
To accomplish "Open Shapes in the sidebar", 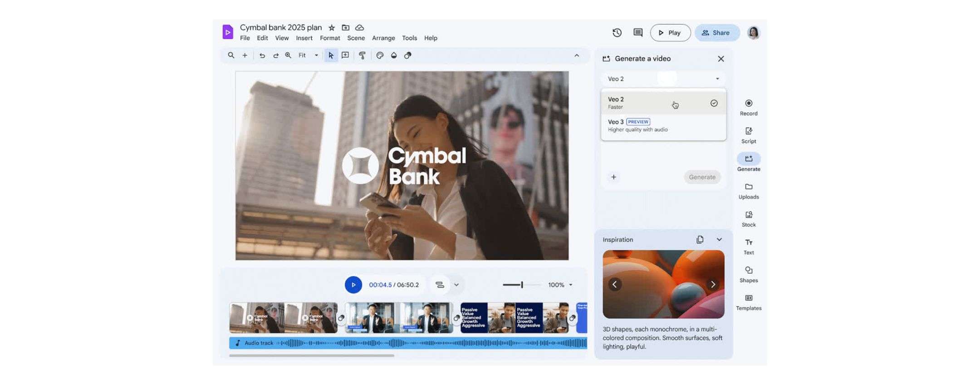I will [749, 275].
